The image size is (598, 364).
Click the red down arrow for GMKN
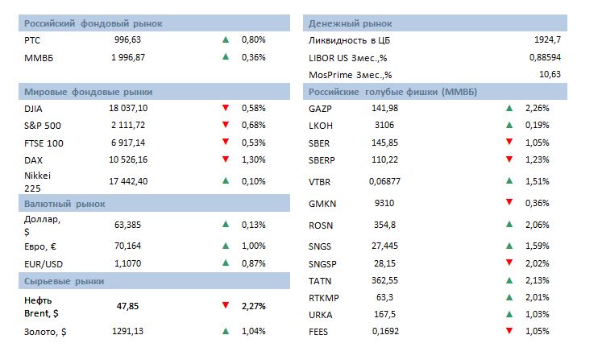click(509, 202)
